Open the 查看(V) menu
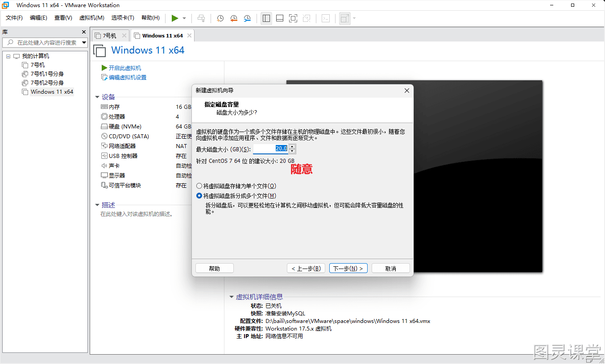605x364 pixels. pos(63,18)
